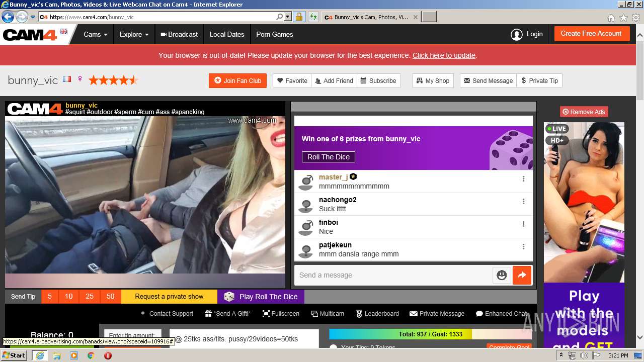
Task: Click Remove Ads button
Action: [x=584, y=112]
